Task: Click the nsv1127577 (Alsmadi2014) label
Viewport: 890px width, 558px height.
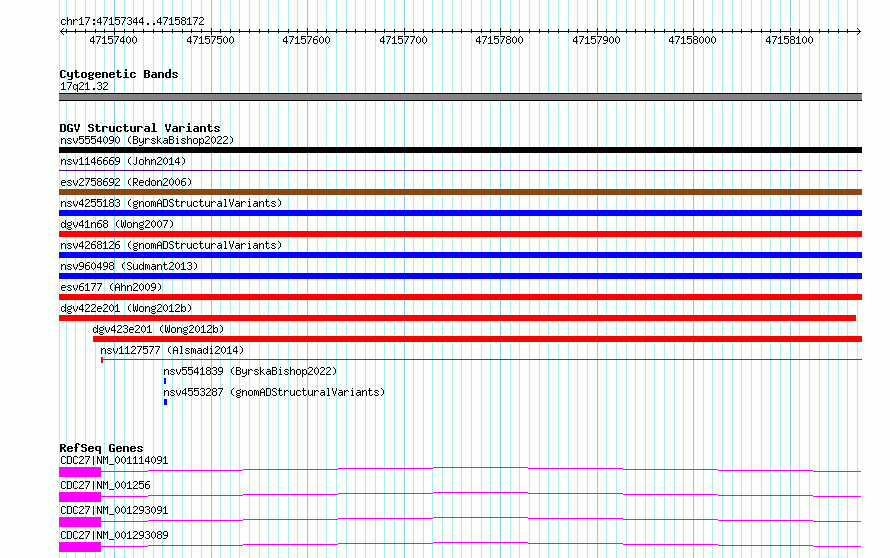Action: click(x=172, y=350)
